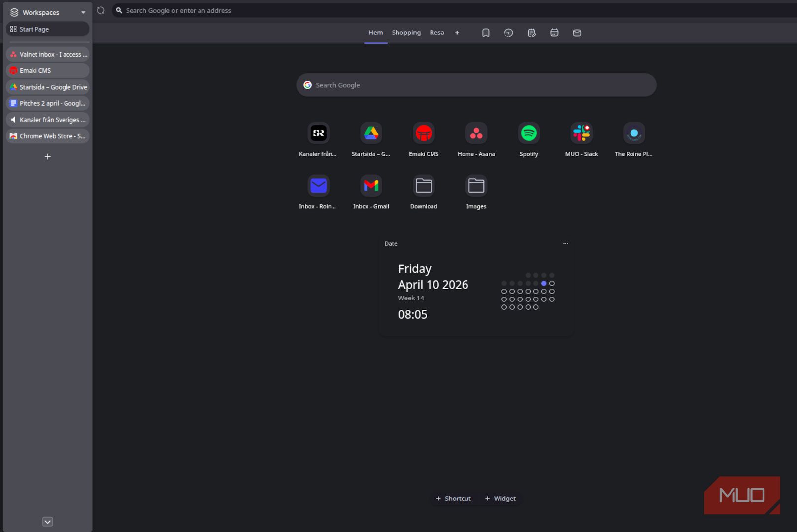Screen dimensions: 797x532
Task: Open Inbox - Roin... mail shortcut
Action: [x=318, y=186]
